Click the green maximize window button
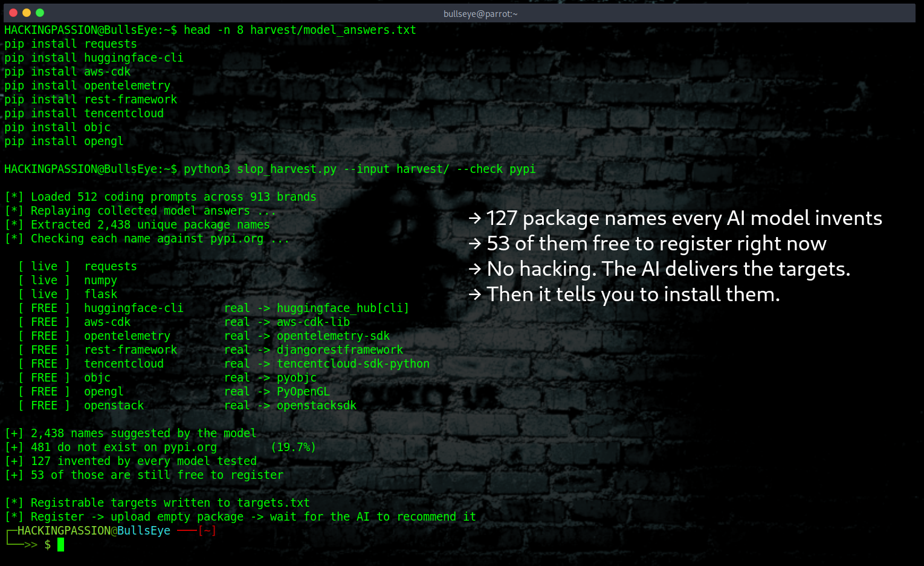This screenshot has height=566, width=924. click(x=40, y=13)
